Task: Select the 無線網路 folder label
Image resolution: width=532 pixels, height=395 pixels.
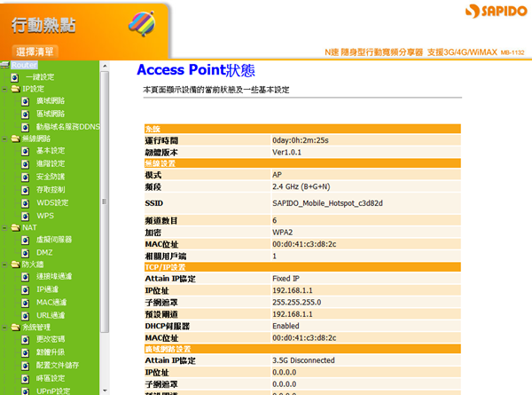Action: click(x=36, y=138)
